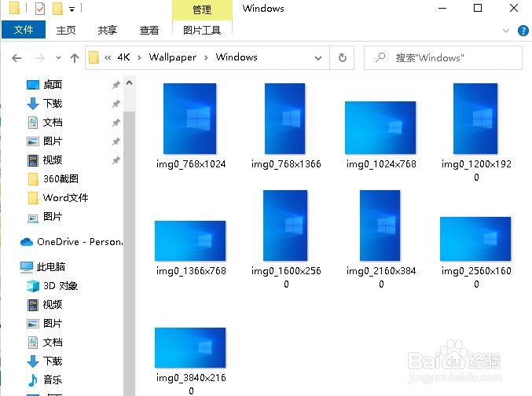
Task: Open 文档 under 此电脑
Action: (53, 342)
